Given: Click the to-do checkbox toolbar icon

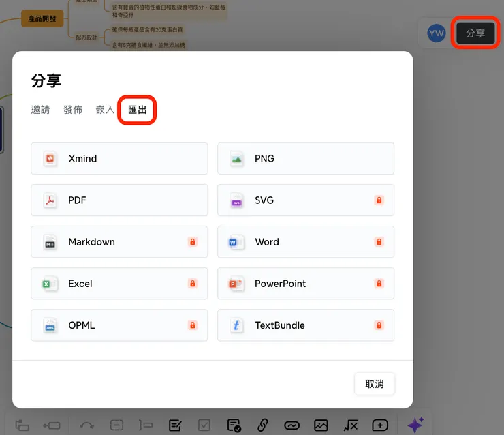Looking at the screenshot, I should coord(204,425).
